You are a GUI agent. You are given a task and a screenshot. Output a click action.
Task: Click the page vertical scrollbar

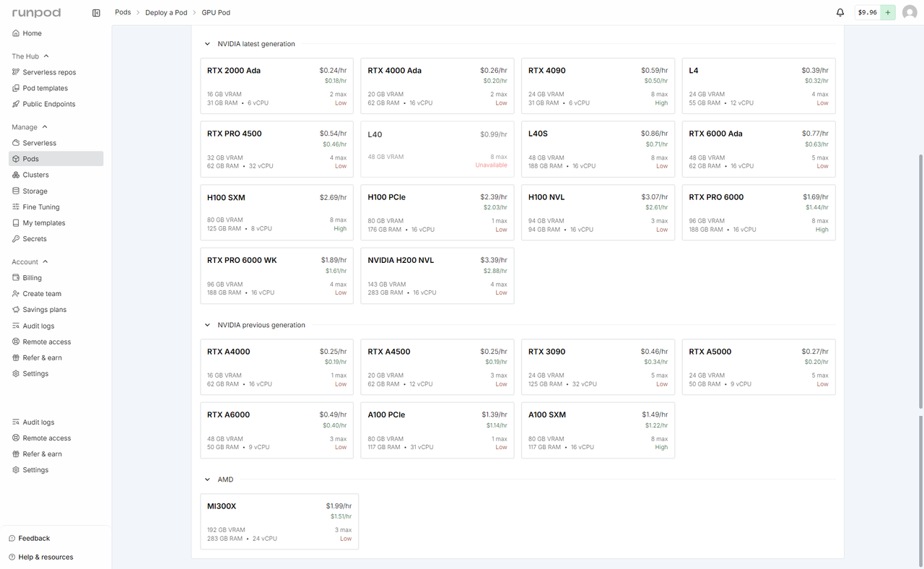[x=920, y=282]
